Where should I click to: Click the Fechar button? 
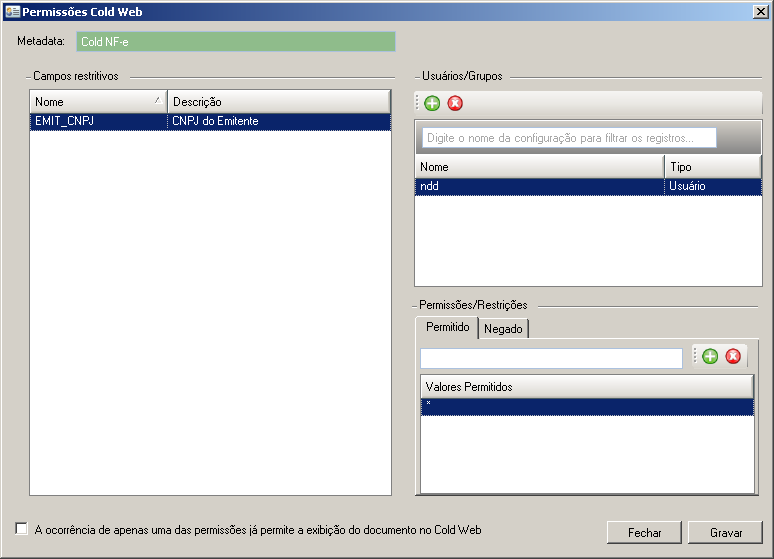pos(644,533)
